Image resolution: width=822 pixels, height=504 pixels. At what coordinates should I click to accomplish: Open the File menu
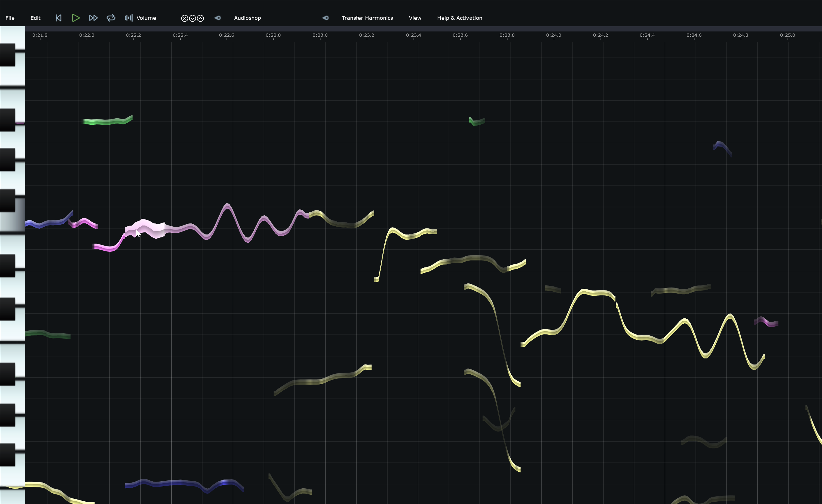pyautogui.click(x=10, y=18)
